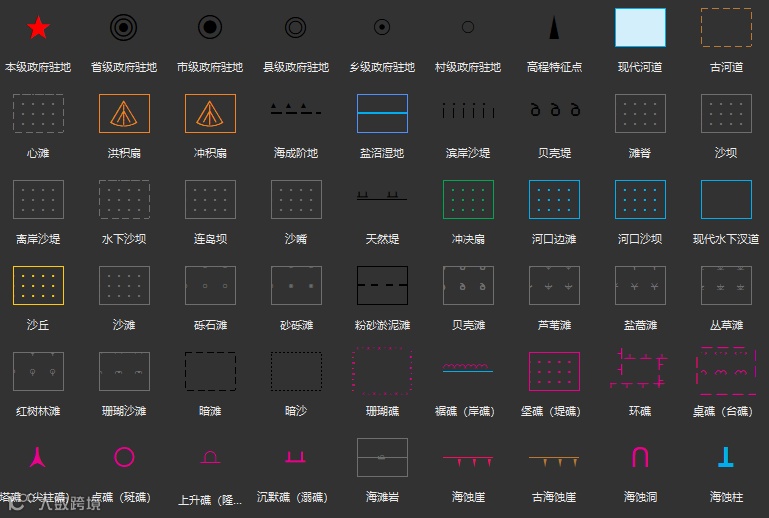Choose the 红树林滩 pattern
Viewport: 769px width, 518px height.
pos(38,371)
